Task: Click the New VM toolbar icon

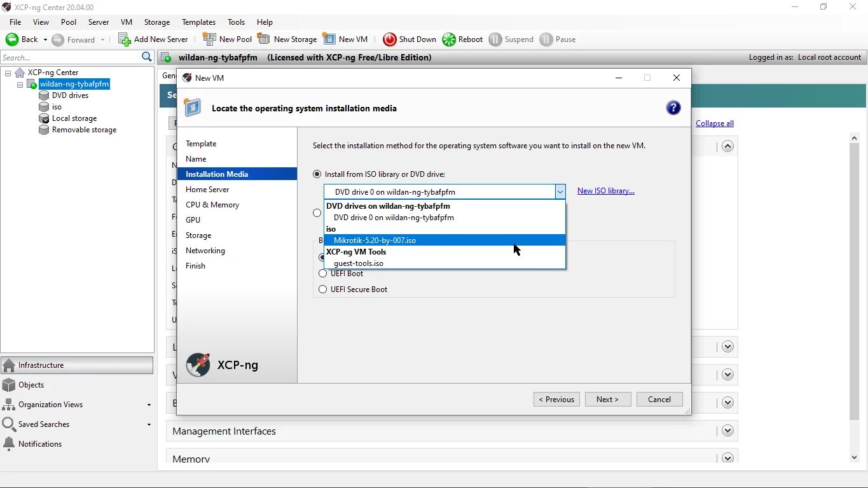Action: (x=329, y=39)
